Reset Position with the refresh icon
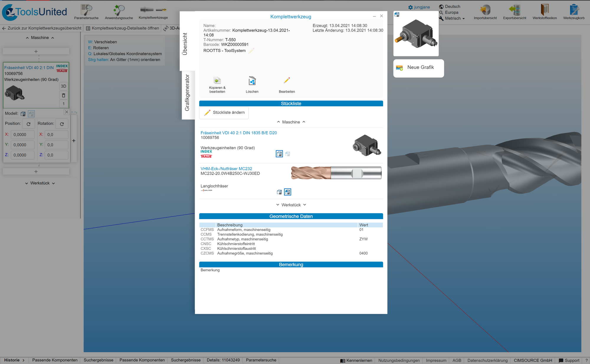This screenshot has width=590, height=364. click(x=29, y=124)
